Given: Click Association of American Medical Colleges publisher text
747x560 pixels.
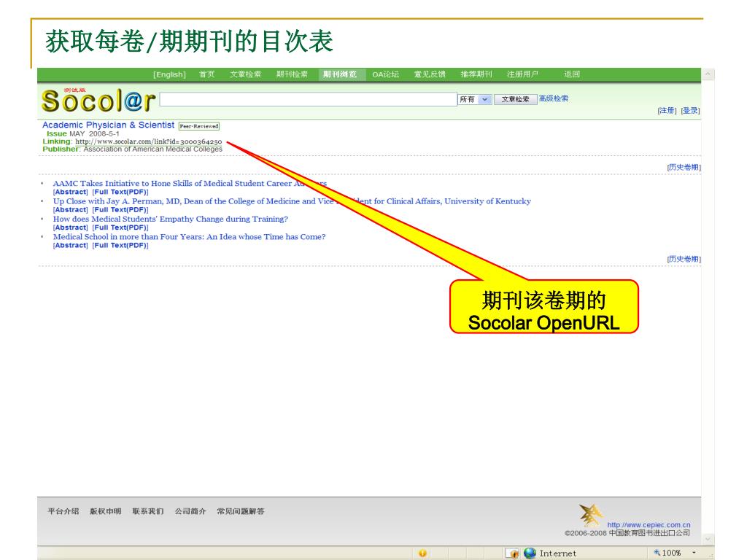Looking at the screenshot, I should (x=153, y=149).
